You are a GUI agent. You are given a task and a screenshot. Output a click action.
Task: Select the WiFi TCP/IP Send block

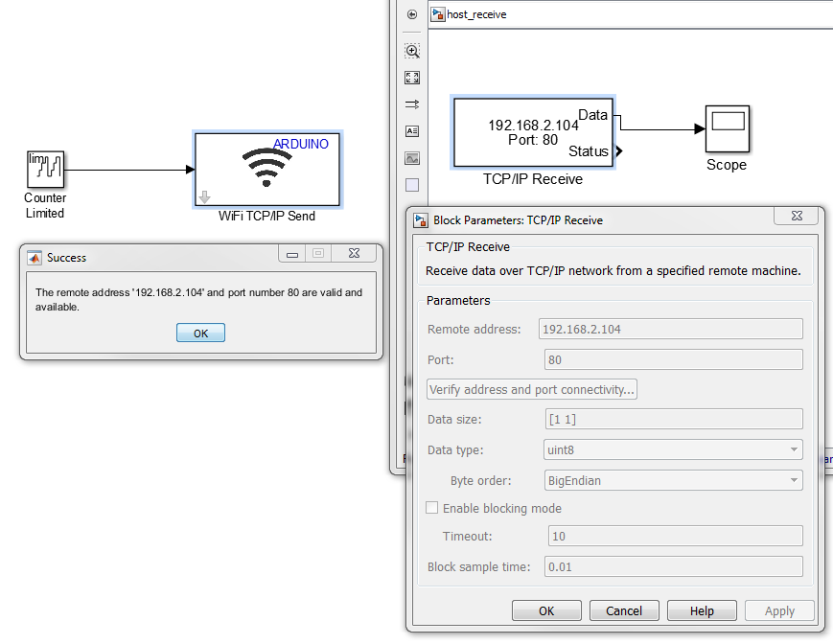[x=267, y=170]
